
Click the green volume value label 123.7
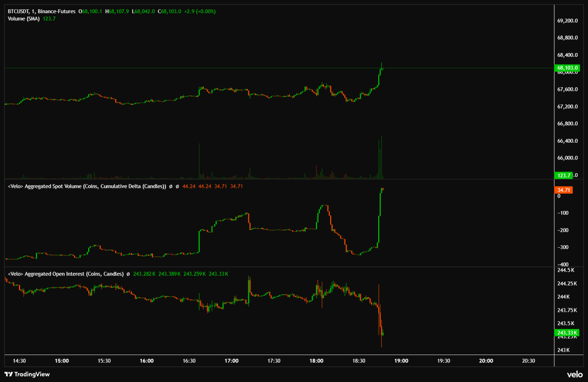(x=563, y=175)
